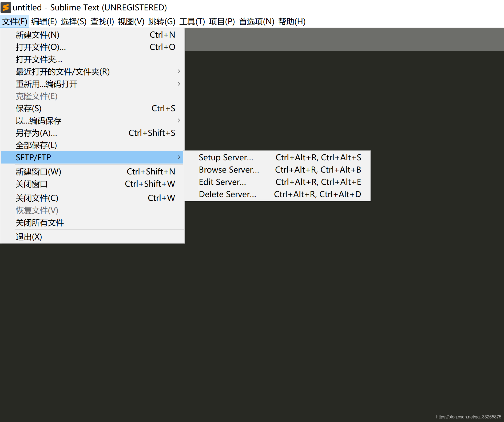Expand 最近打开的文件/文件夹(R) submenu
This screenshot has height=422, width=504.
(x=92, y=72)
